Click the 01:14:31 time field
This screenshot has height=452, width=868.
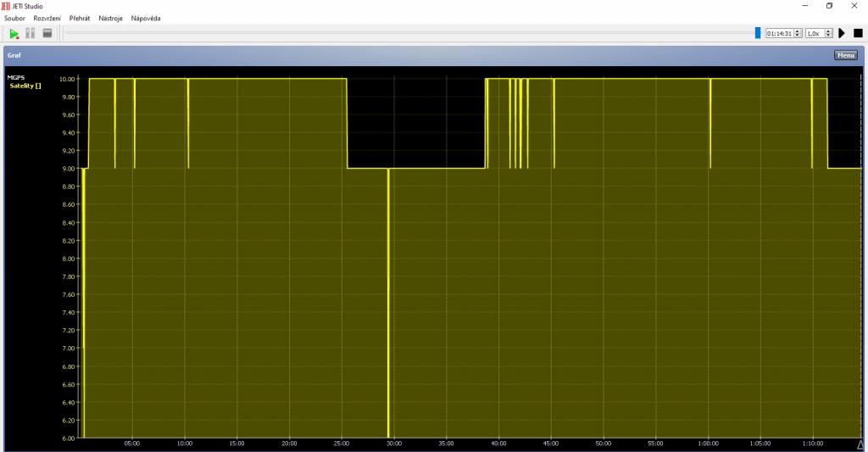(779, 33)
